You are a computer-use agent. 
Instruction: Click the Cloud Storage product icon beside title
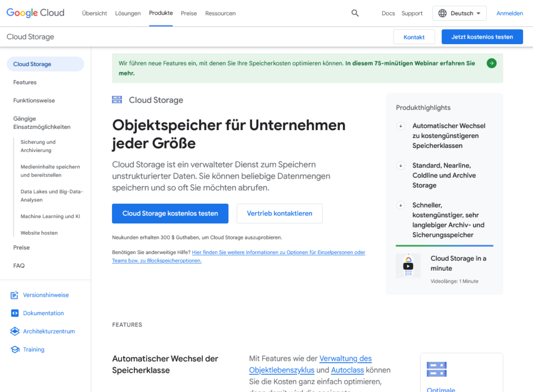pyautogui.click(x=117, y=99)
